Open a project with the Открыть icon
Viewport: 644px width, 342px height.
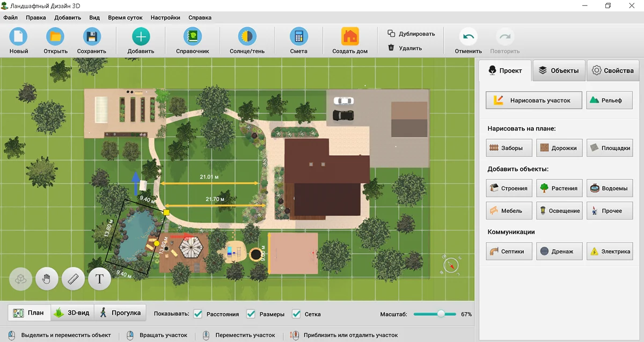pos(55,38)
